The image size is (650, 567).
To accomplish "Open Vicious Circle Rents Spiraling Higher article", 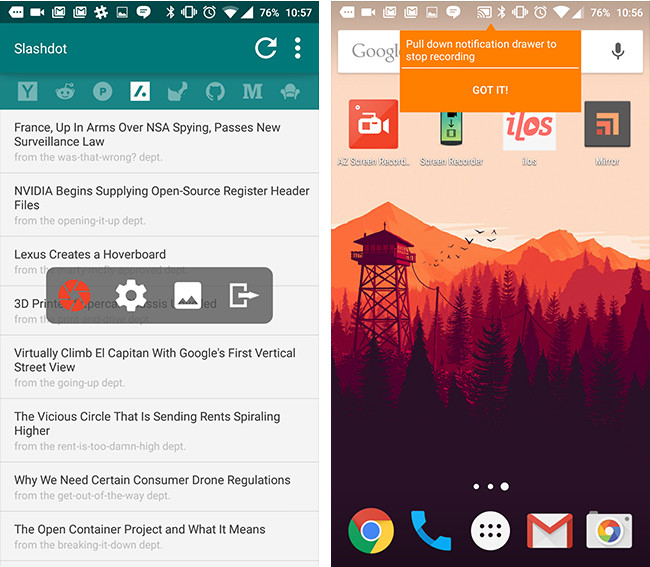I will [159, 431].
